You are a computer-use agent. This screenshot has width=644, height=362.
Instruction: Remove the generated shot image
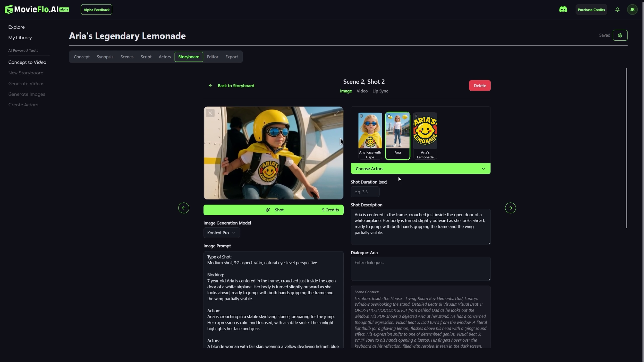(x=210, y=113)
